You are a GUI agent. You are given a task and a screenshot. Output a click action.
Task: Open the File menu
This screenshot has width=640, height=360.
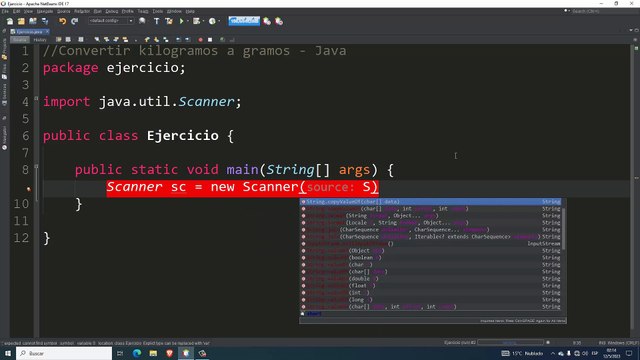click(5, 11)
